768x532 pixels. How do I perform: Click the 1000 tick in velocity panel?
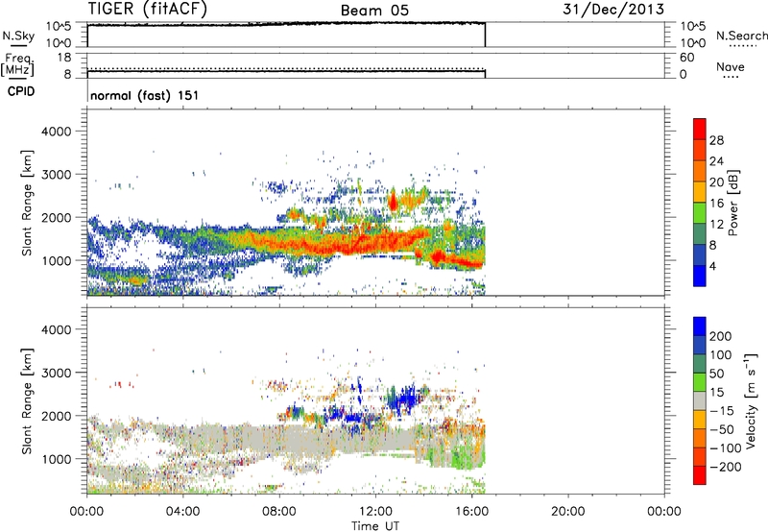[57, 459]
